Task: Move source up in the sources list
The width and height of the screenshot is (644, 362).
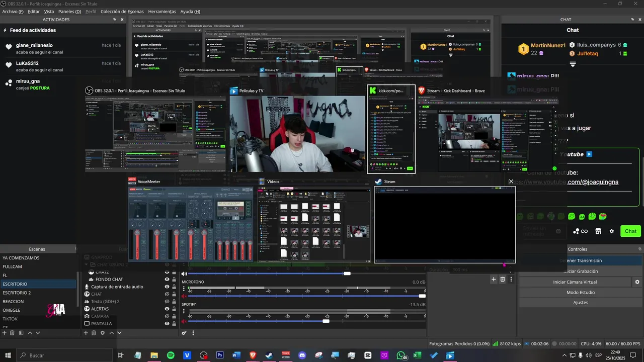Action: [111, 333]
